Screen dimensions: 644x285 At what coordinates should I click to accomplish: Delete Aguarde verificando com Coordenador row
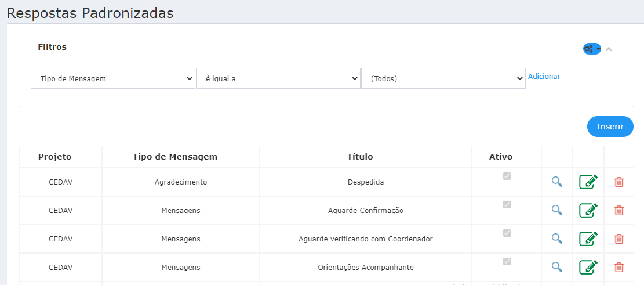click(x=619, y=239)
